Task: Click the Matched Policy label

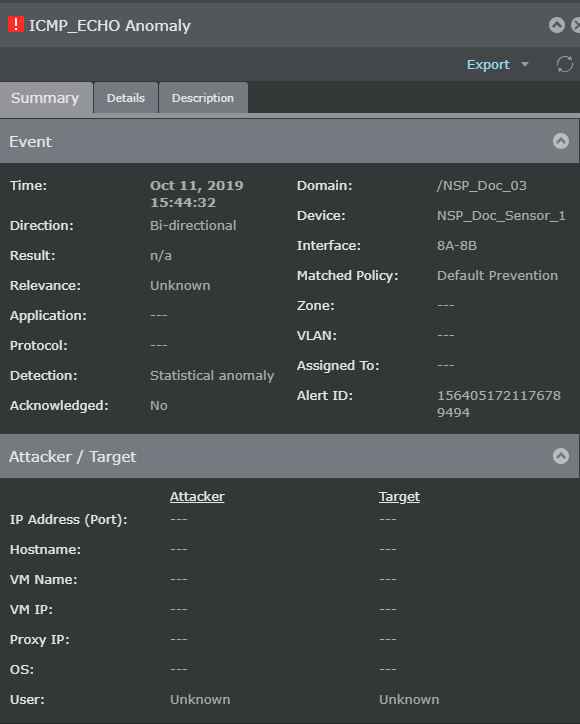Action: coord(347,276)
